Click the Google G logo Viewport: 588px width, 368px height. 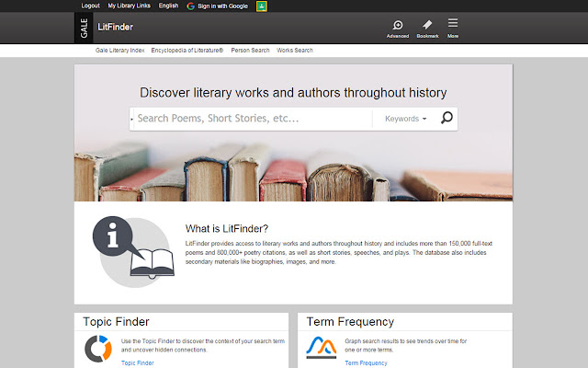pos(190,6)
